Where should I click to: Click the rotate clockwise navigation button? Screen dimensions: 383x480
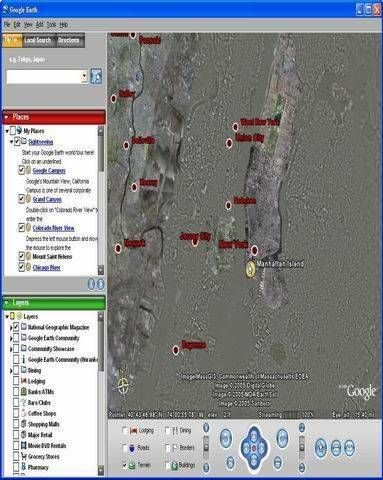(x=282, y=438)
